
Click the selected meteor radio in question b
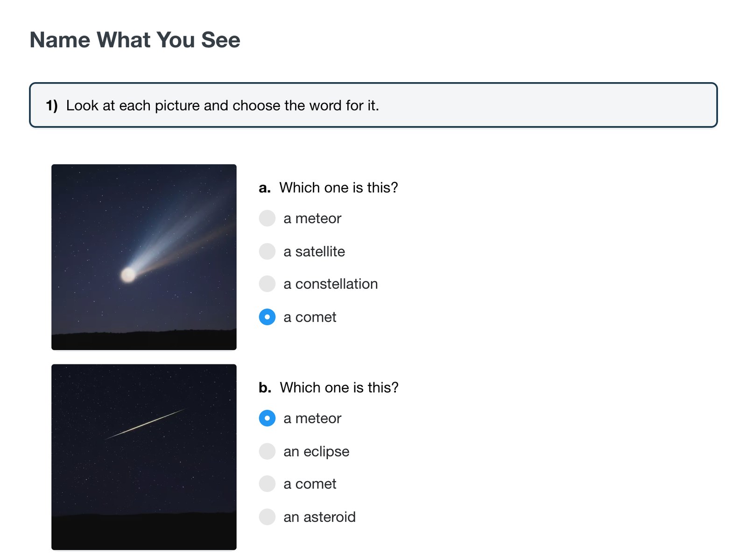click(x=267, y=418)
